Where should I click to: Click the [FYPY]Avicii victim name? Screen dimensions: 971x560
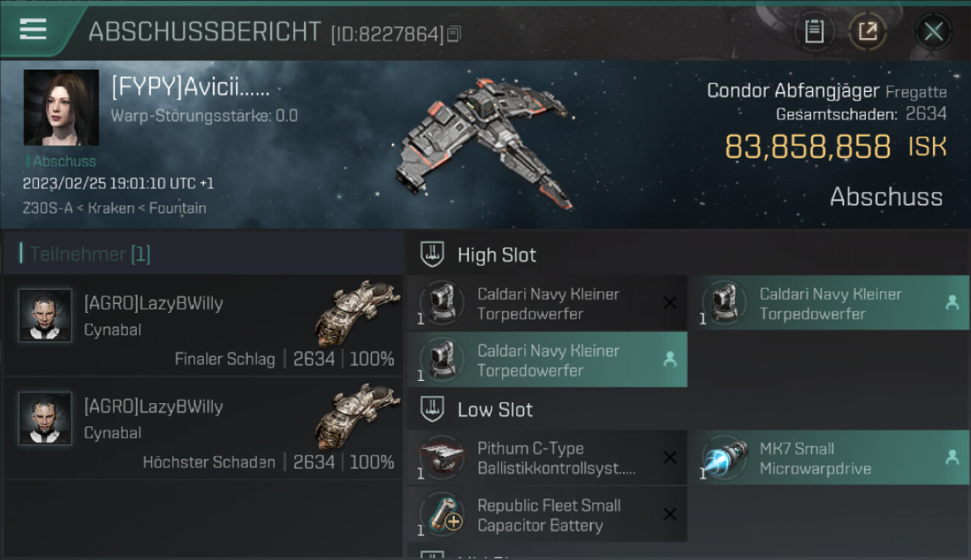click(x=190, y=88)
